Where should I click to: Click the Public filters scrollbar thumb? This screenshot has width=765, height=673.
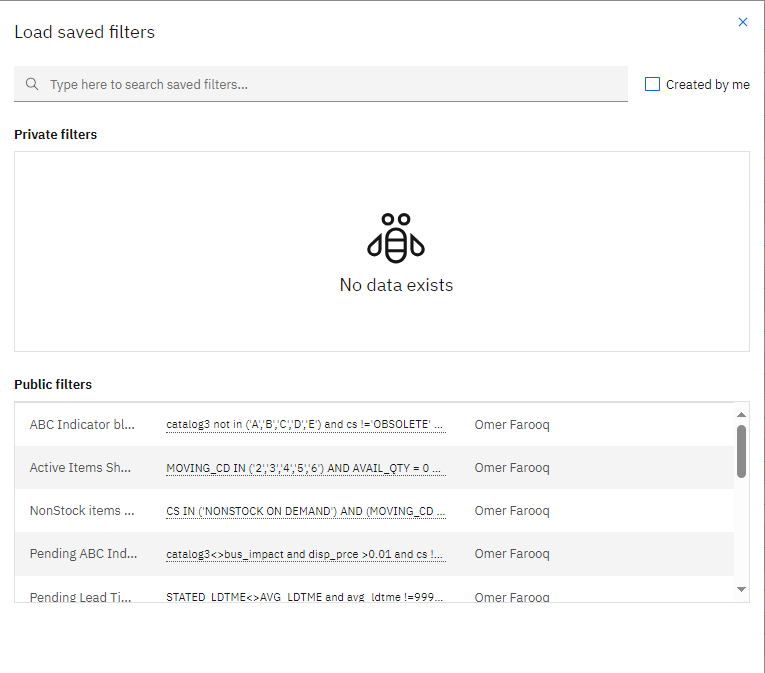(x=741, y=451)
